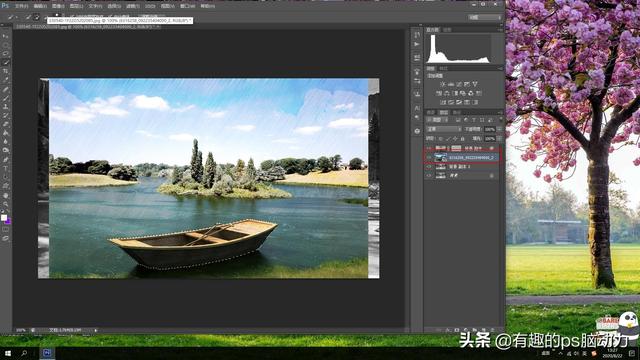640x360 pixels.
Task: Toggle lock all for layer
Action: click(x=462, y=139)
